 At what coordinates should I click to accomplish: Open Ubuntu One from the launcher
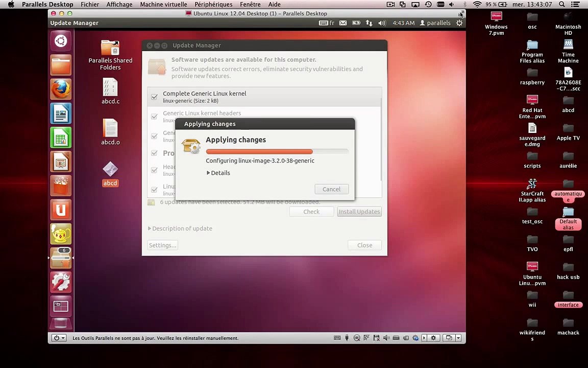pos(61,210)
